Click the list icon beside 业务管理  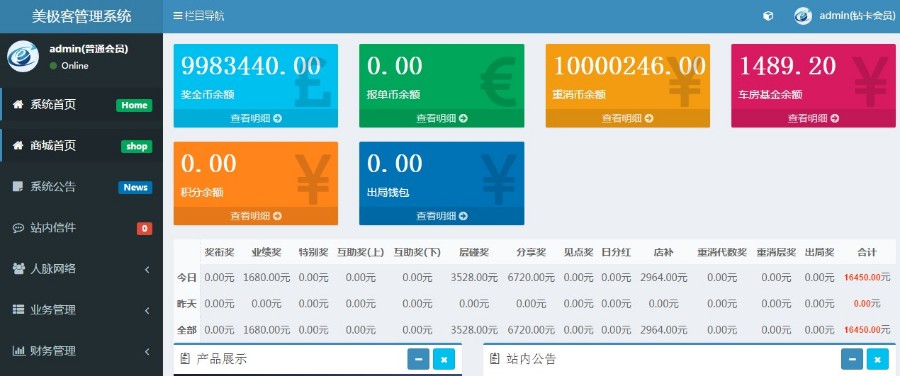[18, 310]
